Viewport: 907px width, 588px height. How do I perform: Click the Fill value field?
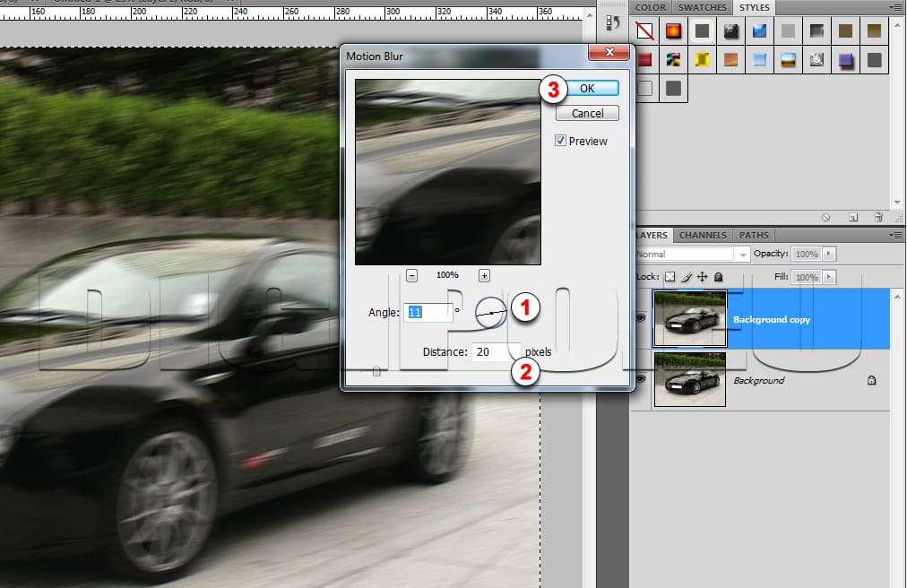coord(807,277)
